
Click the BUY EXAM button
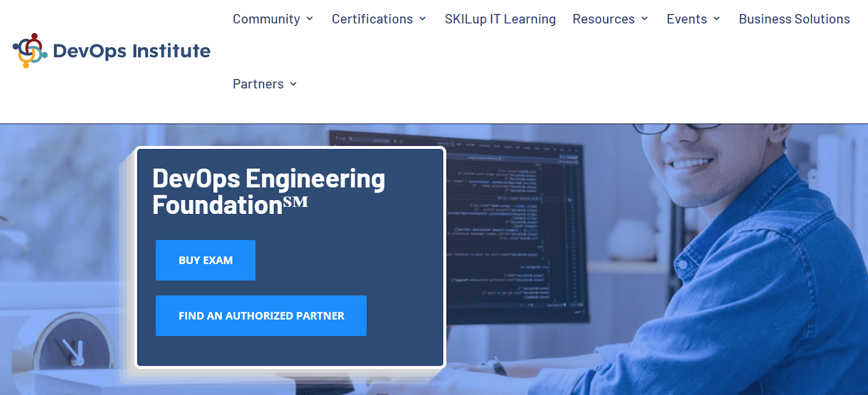click(x=206, y=260)
